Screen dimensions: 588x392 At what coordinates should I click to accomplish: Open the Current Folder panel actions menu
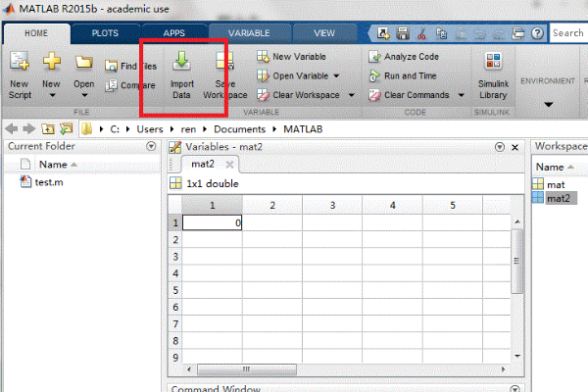[x=151, y=146]
